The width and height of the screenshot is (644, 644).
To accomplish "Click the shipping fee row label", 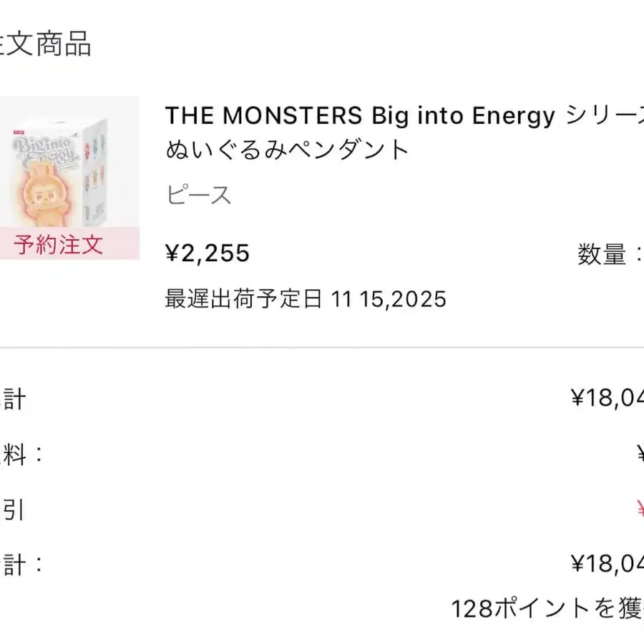I will pos(20,454).
